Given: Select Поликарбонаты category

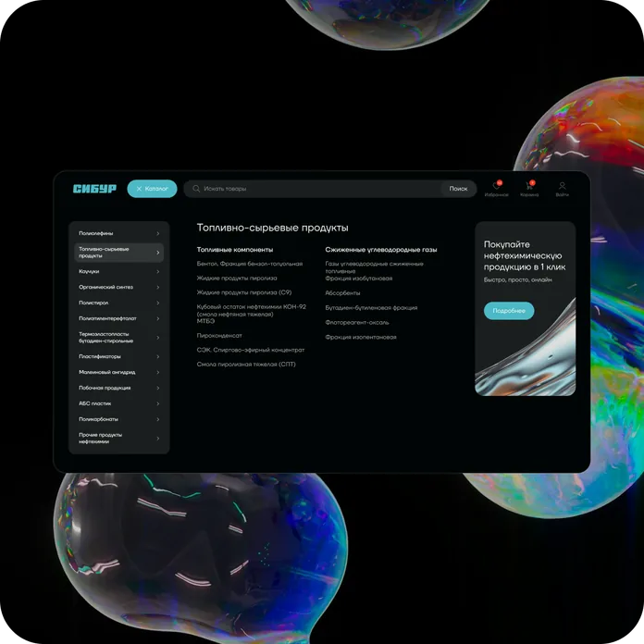Looking at the screenshot, I should pos(119,419).
